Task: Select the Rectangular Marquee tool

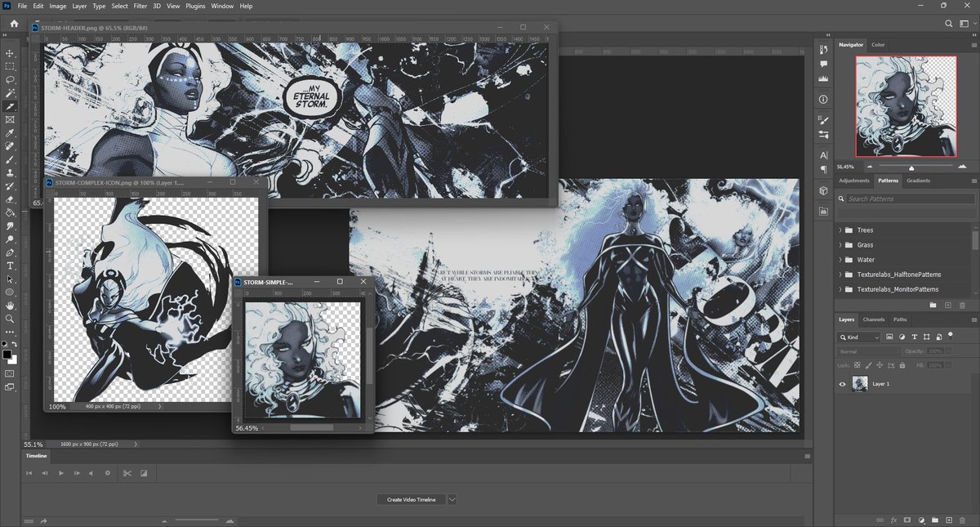Action: (10, 66)
